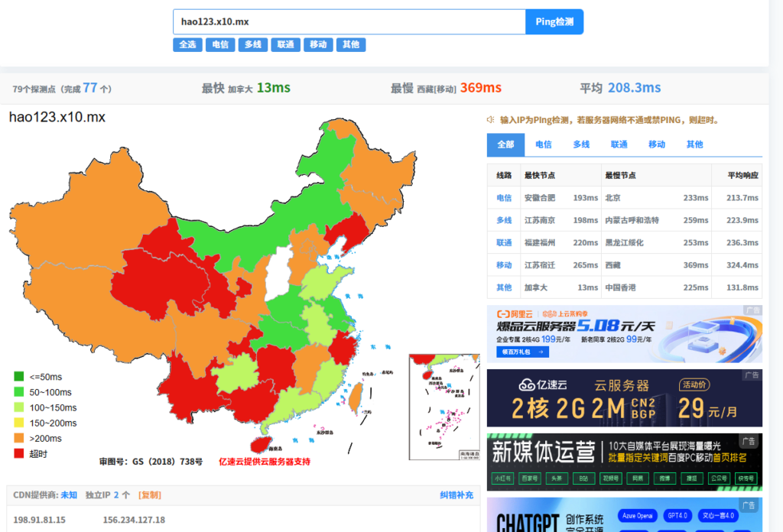Viewport: 783px width, 532px height.
Task: Click the South China Sea inset map
Action: click(444, 407)
